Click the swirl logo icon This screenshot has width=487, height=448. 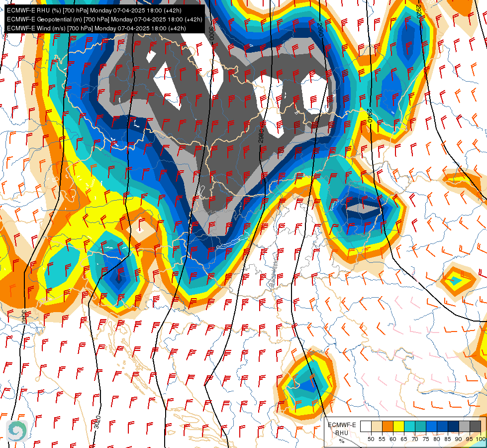pyautogui.click(x=16, y=431)
